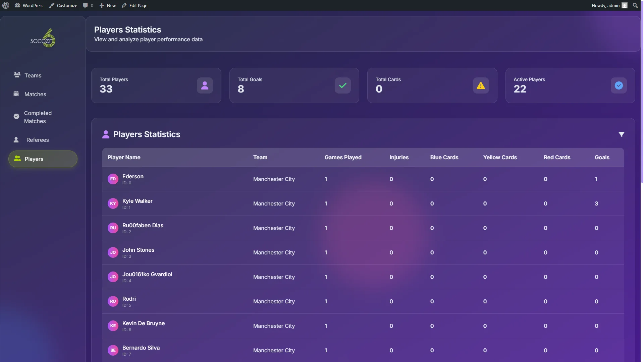This screenshot has width=644, height=362.
Task: Click the Player Name column header
Action: point(124,158)
